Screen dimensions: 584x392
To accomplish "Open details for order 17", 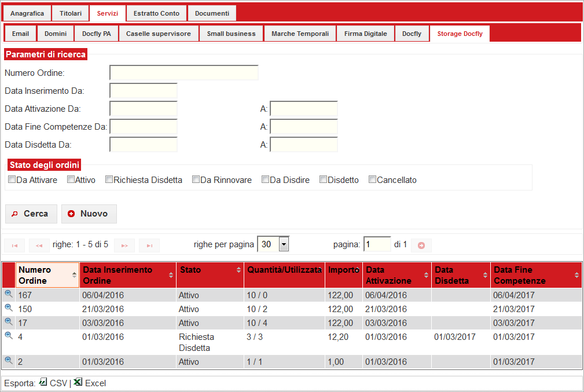I will tap(9, 321).
